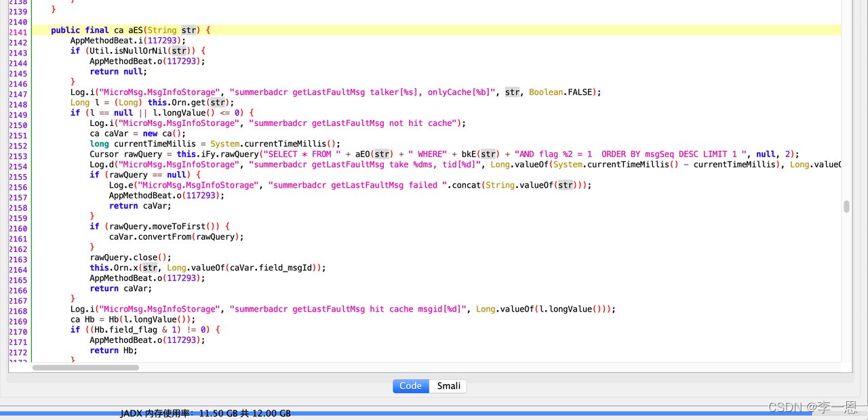Click the isNullOrNil method call
Viewport: 868px width, 420px height.
[141, 50]
